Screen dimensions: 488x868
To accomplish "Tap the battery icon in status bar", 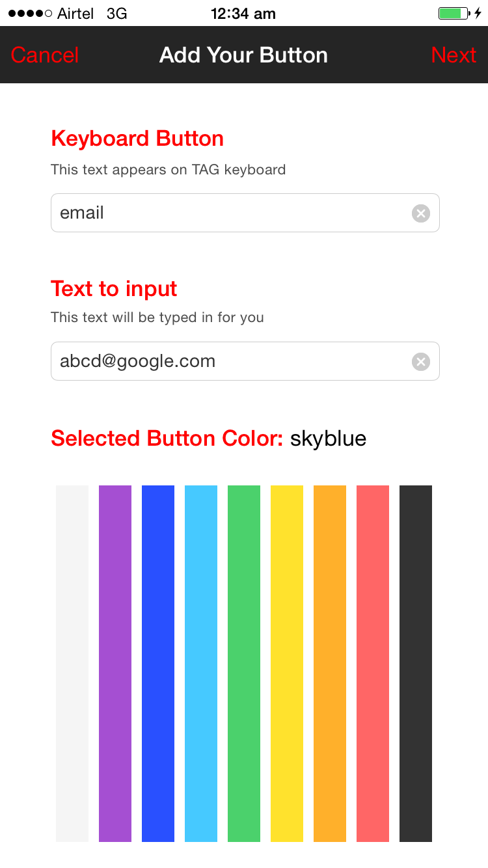I will (x=454, y=13).
